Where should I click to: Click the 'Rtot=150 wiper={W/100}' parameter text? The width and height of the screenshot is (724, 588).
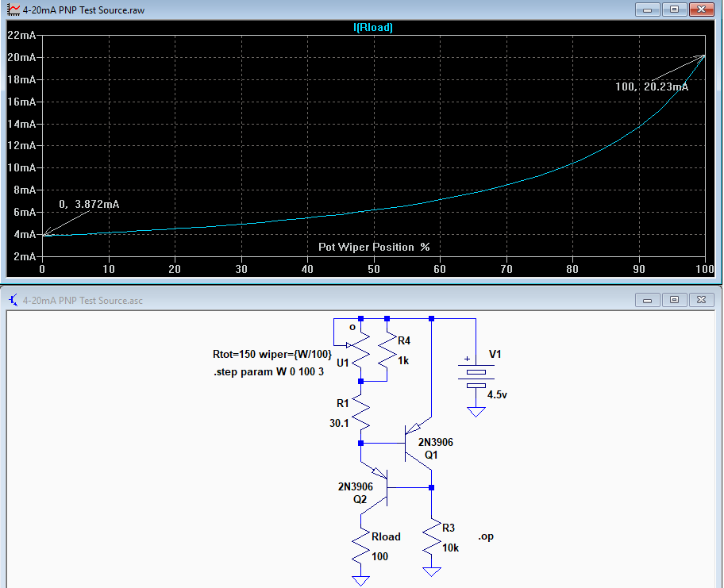click(x=272, y=354)
